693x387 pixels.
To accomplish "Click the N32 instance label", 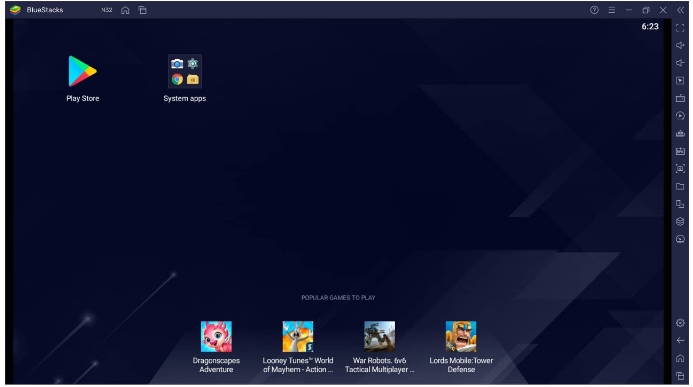I will coord(107,10).
